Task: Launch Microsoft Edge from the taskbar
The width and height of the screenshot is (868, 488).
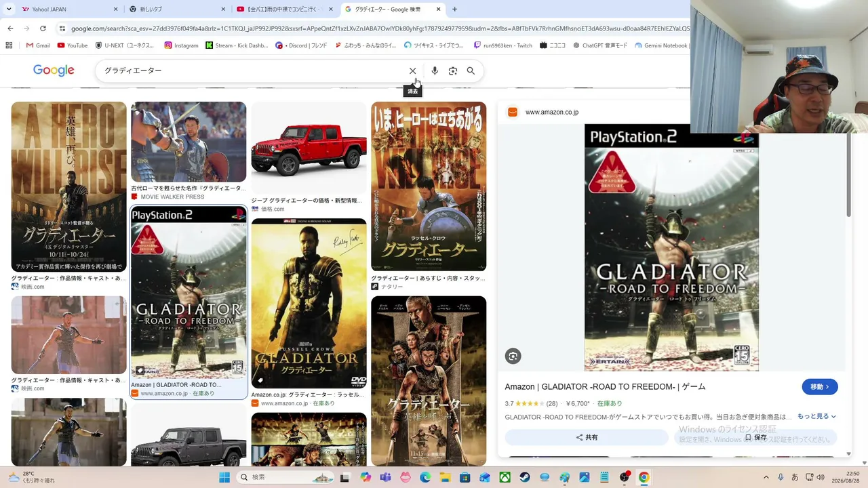Action: [425, 477]
